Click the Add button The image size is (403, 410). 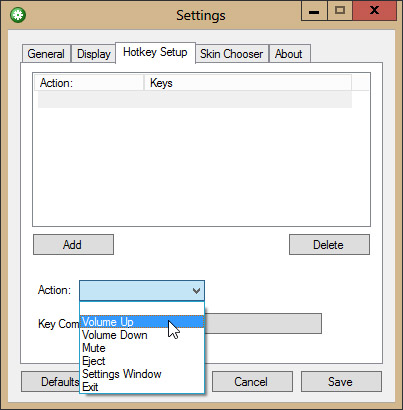click(73, 245)
